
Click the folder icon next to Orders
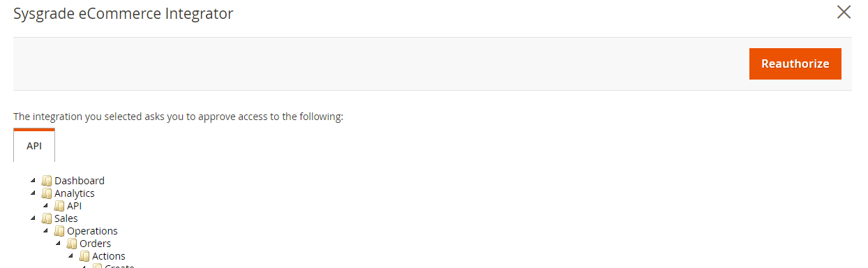(x=72, y=244)
